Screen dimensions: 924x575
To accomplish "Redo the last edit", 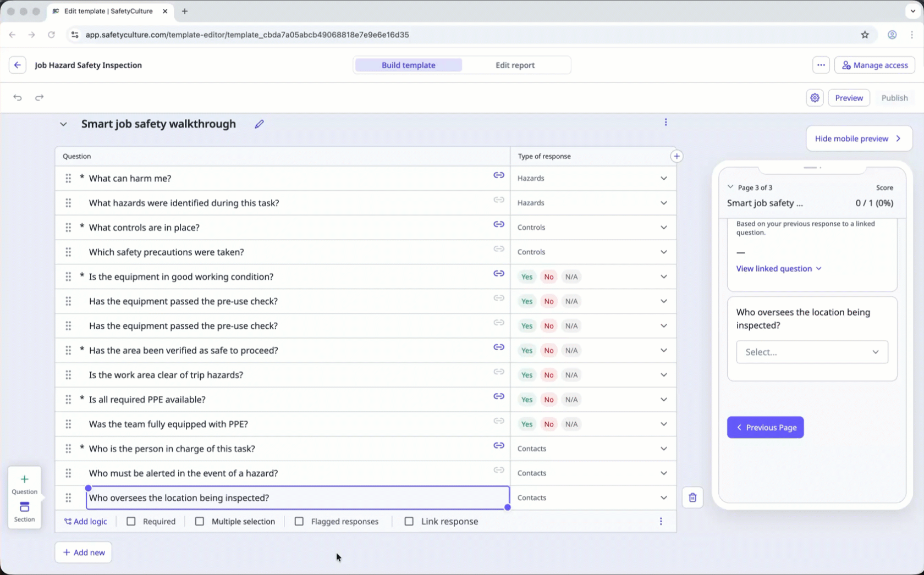I will coord(39,98).
